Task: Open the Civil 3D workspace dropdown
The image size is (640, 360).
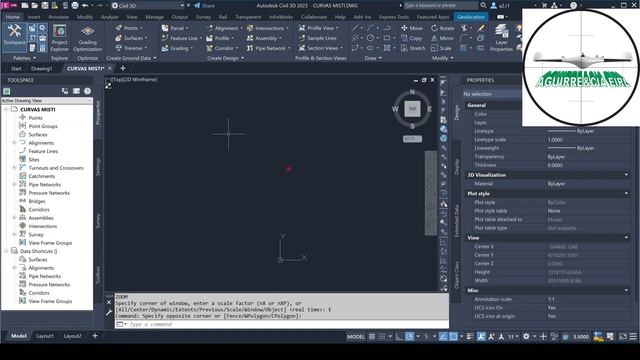Action: pyautogui.click(x=147, y=6)
